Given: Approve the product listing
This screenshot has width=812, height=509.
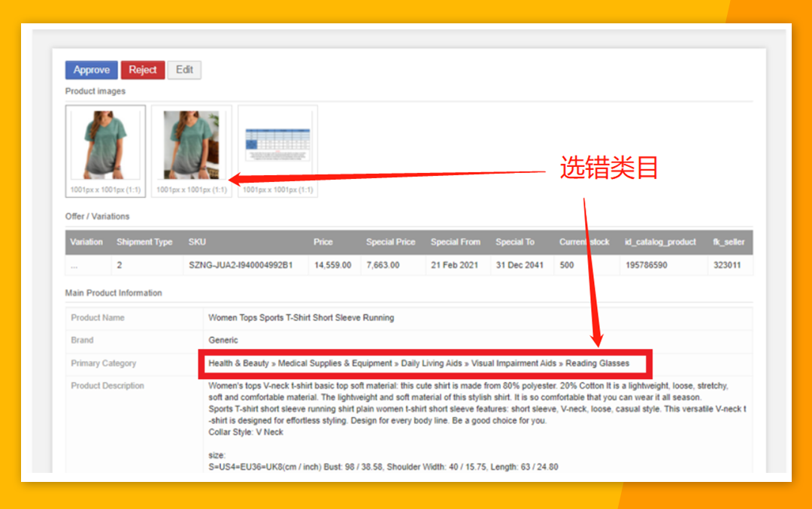Looking at the screenshot, I should click(91, 70).
